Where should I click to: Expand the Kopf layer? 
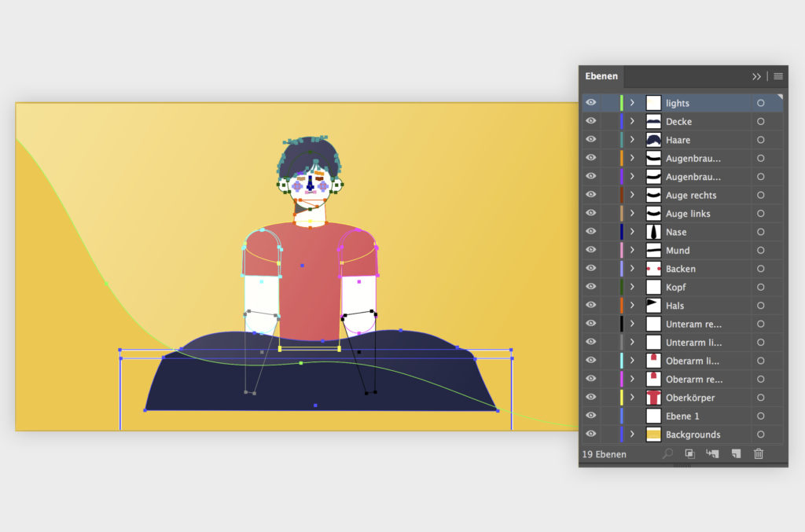[632, 287]
